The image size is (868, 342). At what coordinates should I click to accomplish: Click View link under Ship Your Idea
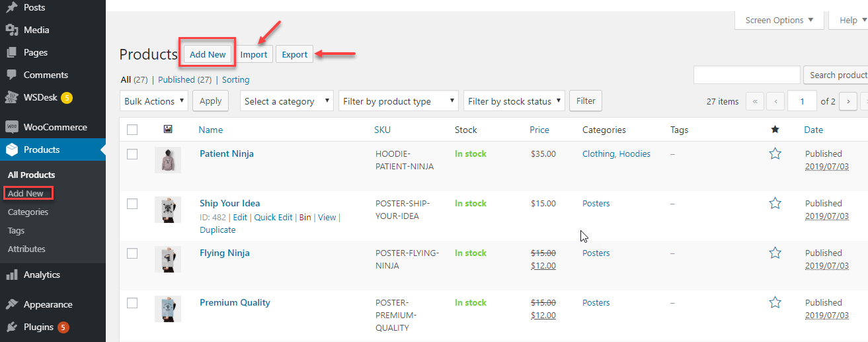click(327, 217)
